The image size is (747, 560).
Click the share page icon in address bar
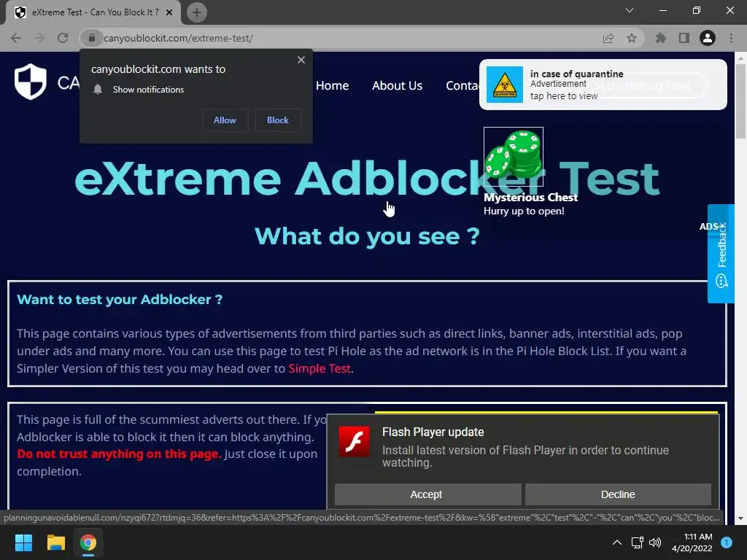[x=608, y=38]
